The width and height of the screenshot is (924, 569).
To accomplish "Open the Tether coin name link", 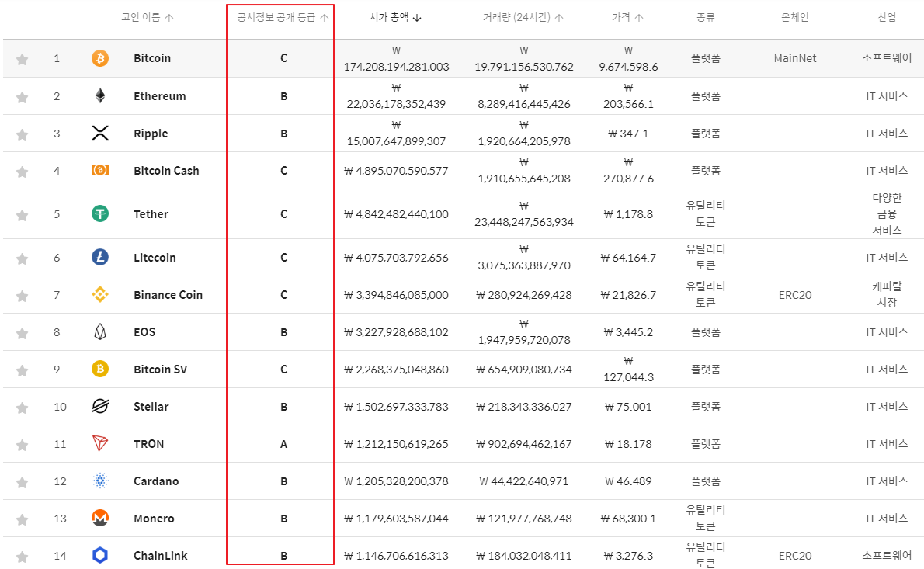I will 151,214.
